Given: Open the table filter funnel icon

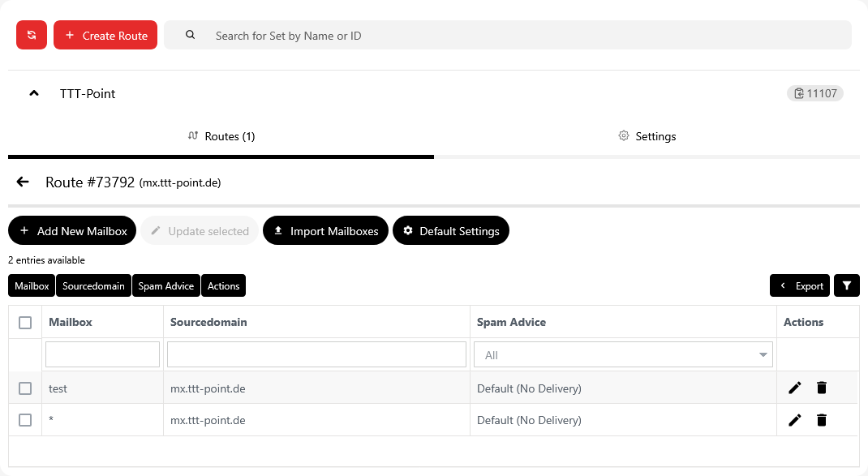Looking at the screenshot, I should (847, 285).
